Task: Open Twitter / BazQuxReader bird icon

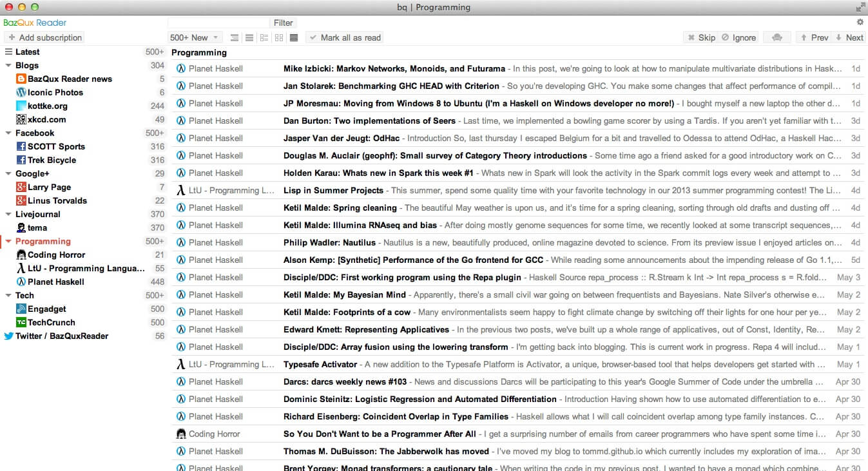Action: coord(9,336)
